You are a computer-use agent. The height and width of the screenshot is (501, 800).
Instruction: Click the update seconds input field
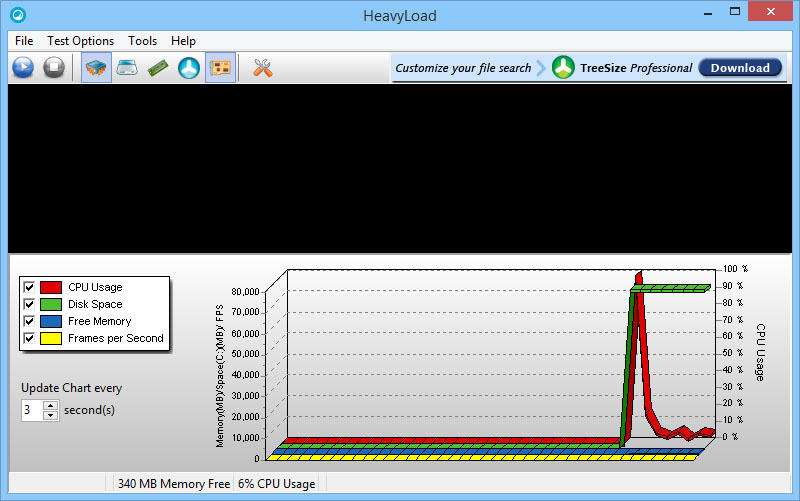point(31,410)
